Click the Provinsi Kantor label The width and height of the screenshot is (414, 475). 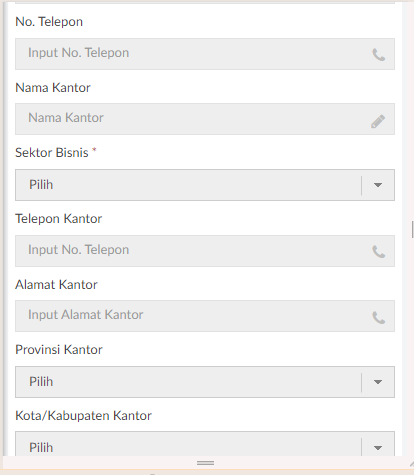59,350
